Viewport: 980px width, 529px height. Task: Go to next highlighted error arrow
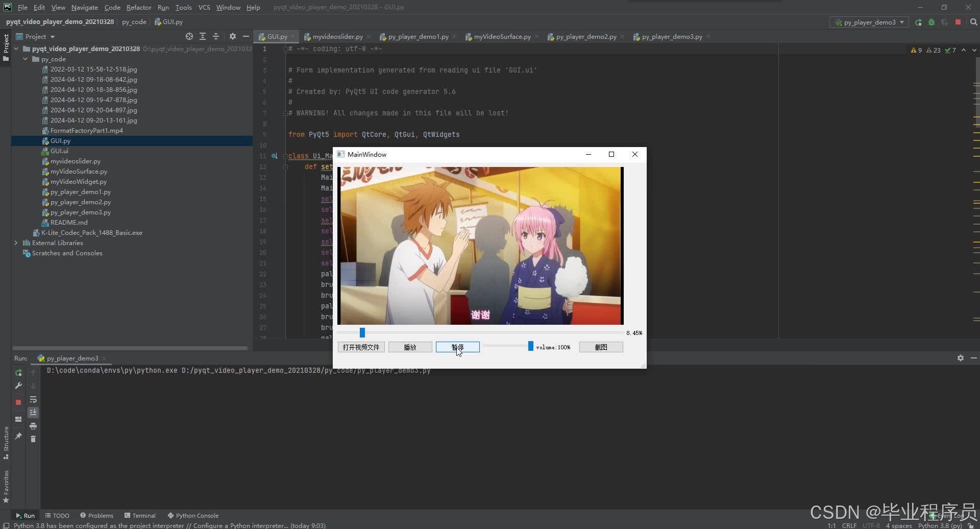(974, 50)
